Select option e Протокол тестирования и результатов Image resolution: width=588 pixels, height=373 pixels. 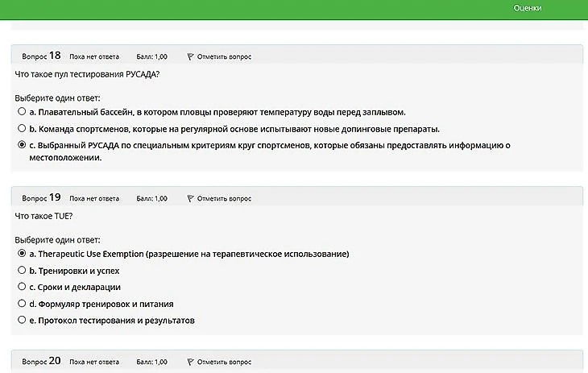click(22, 321)
